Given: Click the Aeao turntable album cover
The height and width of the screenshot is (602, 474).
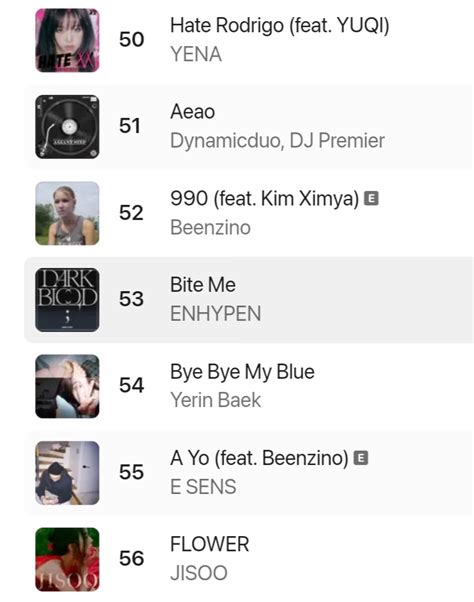Looking at the screenshot, I should coord(67,127).
